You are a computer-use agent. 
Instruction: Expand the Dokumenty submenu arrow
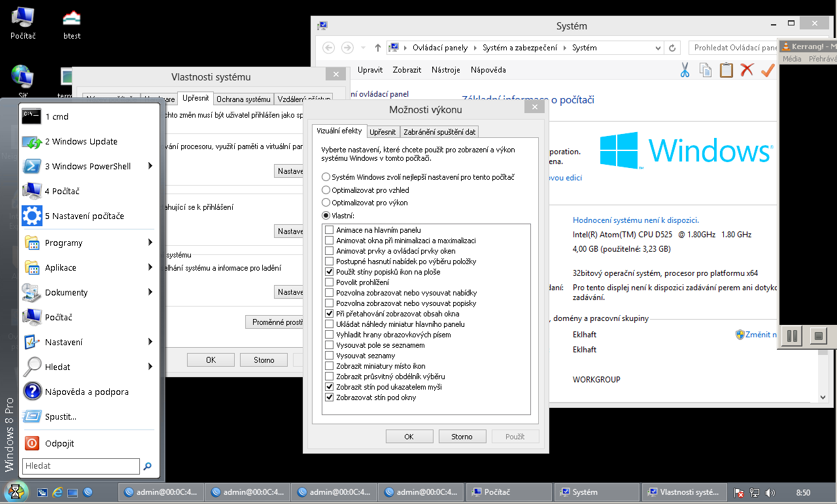(x=150, y=292)
